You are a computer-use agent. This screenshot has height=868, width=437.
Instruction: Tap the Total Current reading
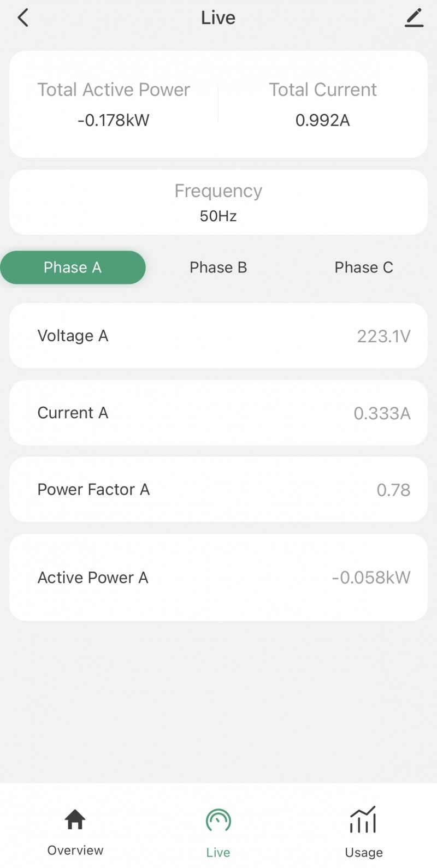tap(323, 120)
